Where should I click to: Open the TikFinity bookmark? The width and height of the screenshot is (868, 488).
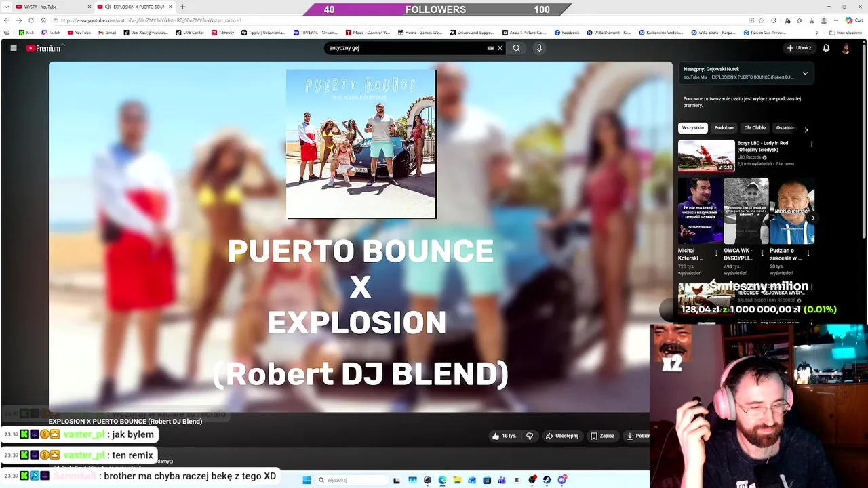(x=223, y=33)
